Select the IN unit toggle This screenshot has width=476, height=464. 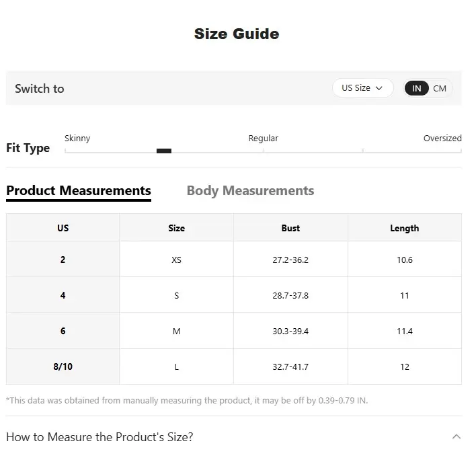[417, 88]
